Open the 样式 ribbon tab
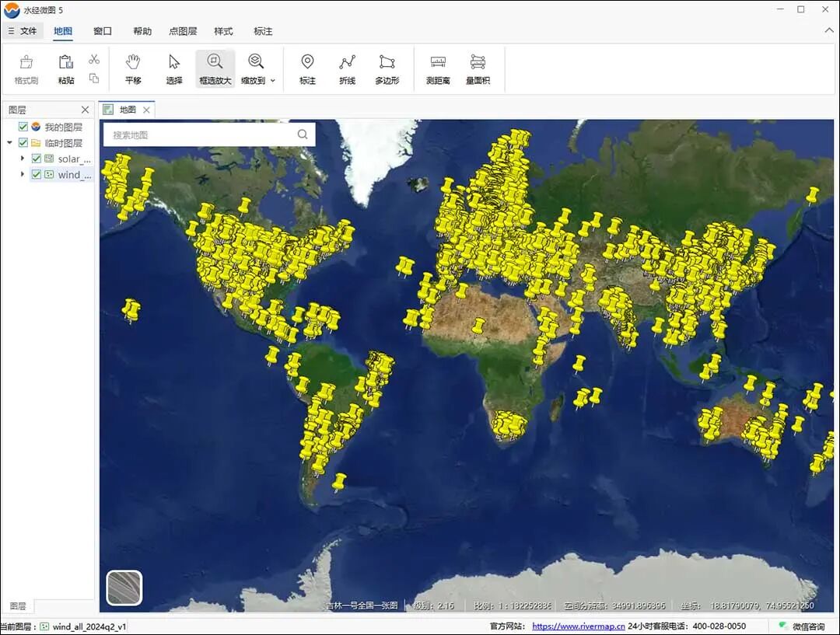840x635 pixels. [x=223, y=31]
